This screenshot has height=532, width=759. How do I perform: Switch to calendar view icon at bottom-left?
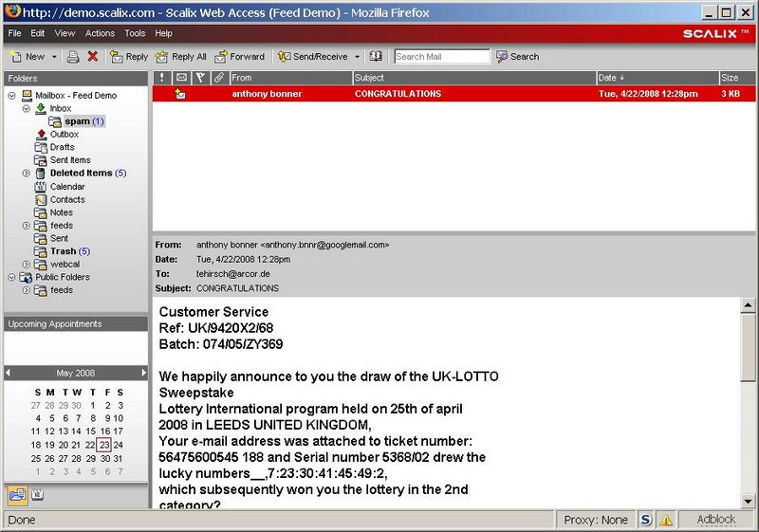(38, 494)
